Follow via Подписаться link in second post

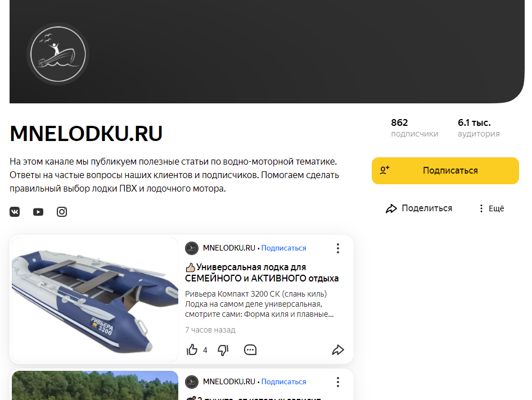click(x=283, y=381)
